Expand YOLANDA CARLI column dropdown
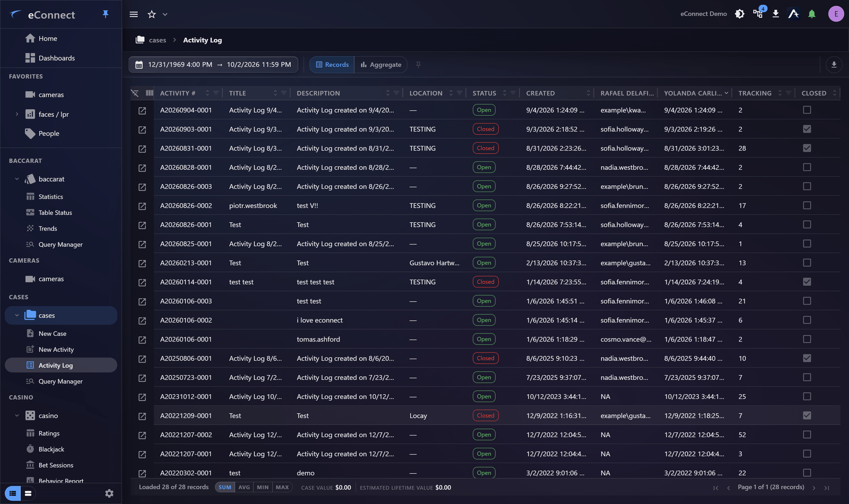The image size is (849, 504). tap(726, 93)
